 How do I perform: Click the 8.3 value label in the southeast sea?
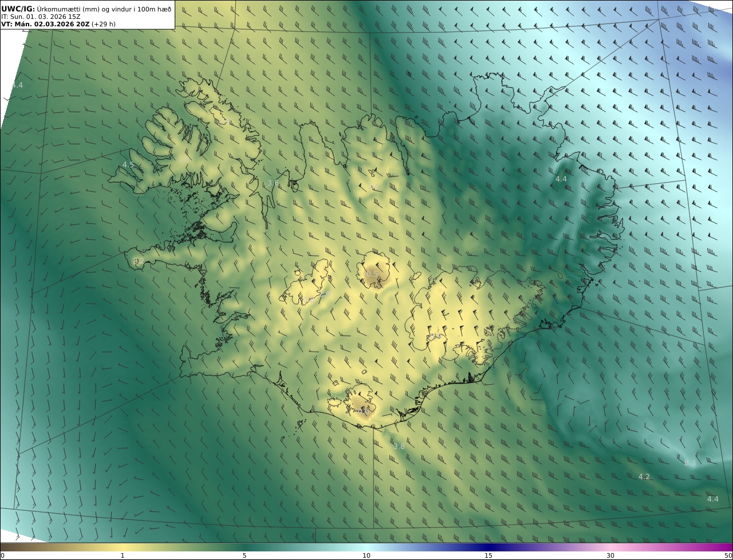pyautogui.click(x=690, y=463)
